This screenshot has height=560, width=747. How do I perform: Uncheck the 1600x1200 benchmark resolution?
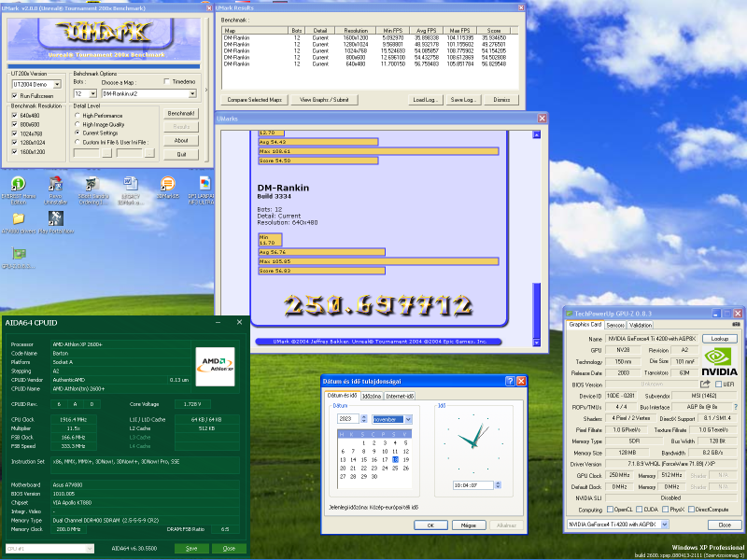[x=14, y=152]
